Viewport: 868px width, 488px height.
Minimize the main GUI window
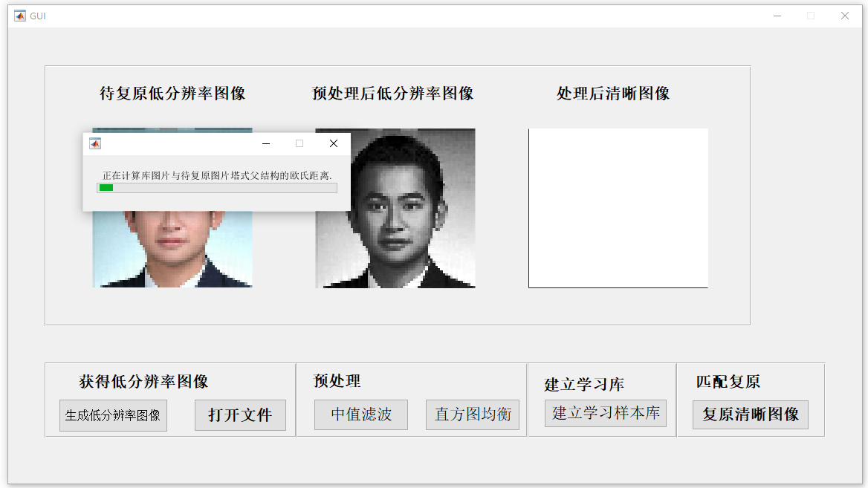(x=777, y=16)
